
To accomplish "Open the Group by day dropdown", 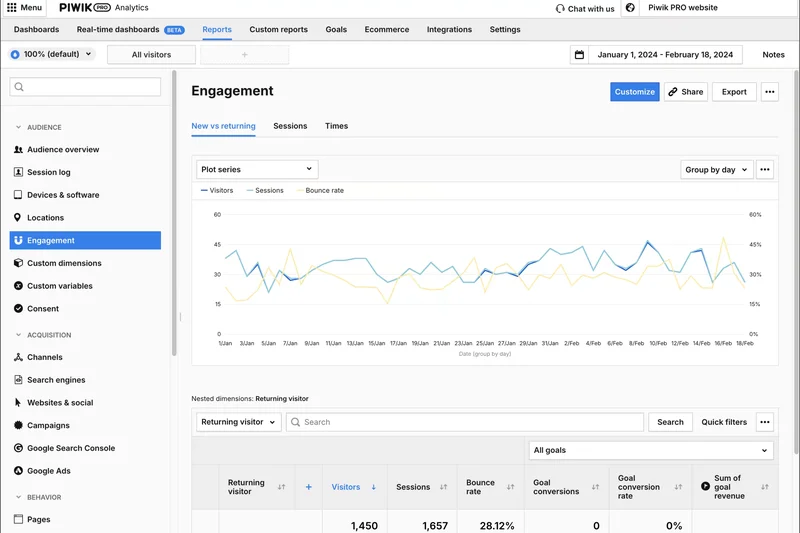I will point(716,170).
